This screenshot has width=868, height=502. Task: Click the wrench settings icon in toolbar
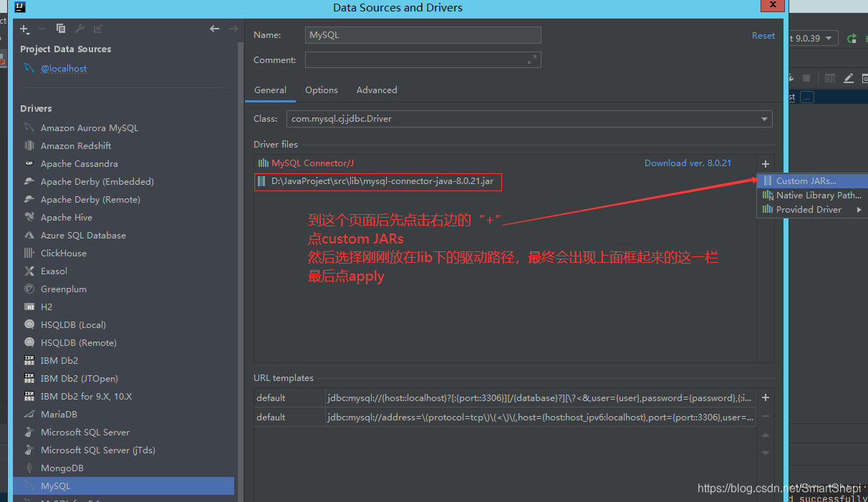(x=79, y=29)
